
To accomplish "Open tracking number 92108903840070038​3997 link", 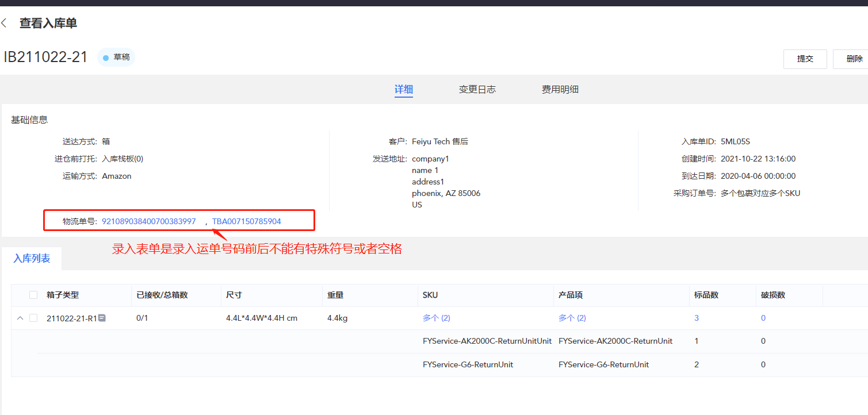I will [x=149, y=221].
